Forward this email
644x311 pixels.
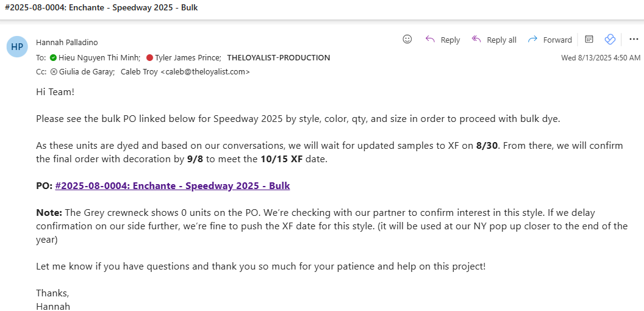click(x=550, y=40)
